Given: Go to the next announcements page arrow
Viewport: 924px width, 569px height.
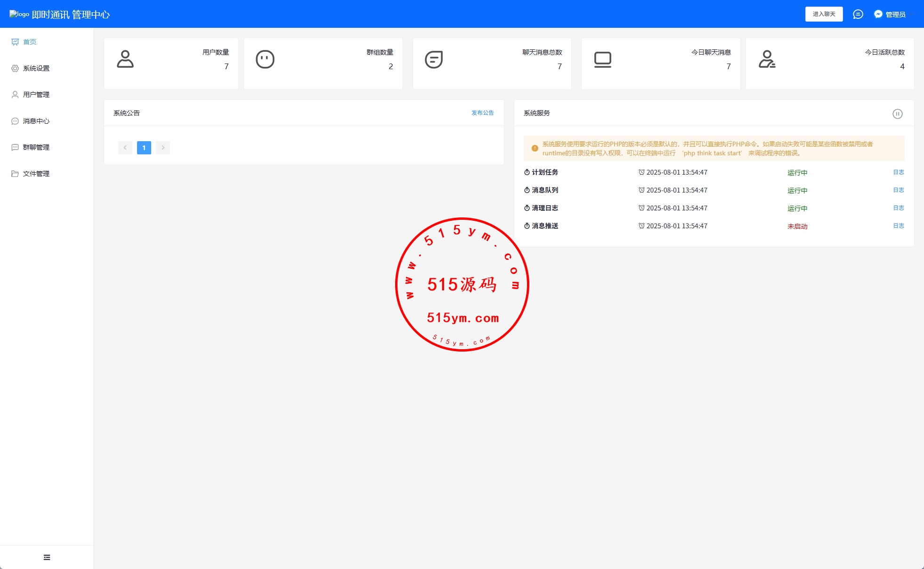Looking at the screenshot, I should click(x=163, y=148).
